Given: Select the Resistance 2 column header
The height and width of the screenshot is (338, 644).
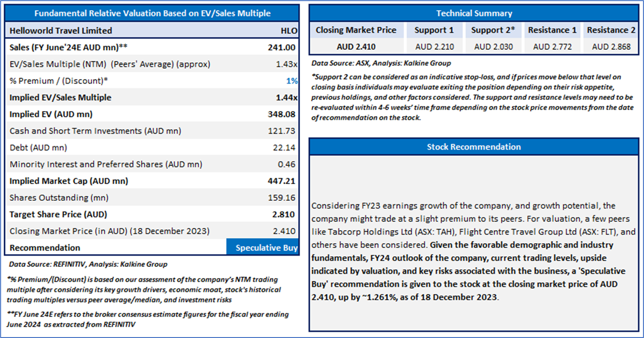Looking at the screenshot, I should (x=611, y=30).
